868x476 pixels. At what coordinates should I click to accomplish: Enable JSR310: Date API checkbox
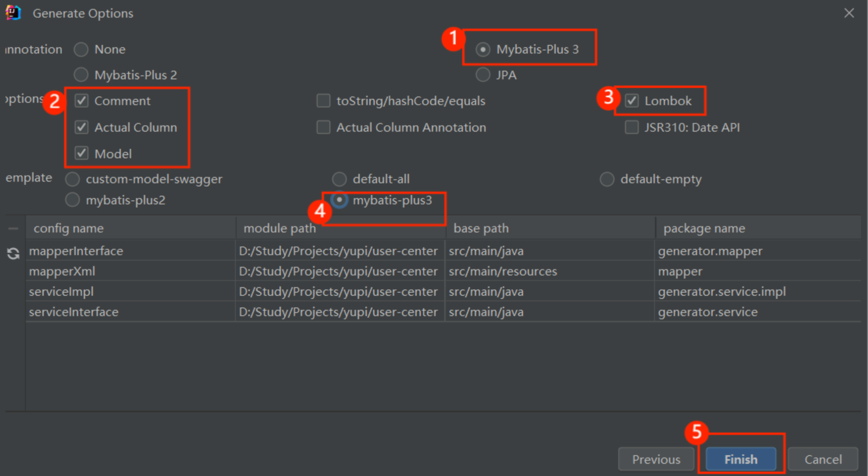632,128
